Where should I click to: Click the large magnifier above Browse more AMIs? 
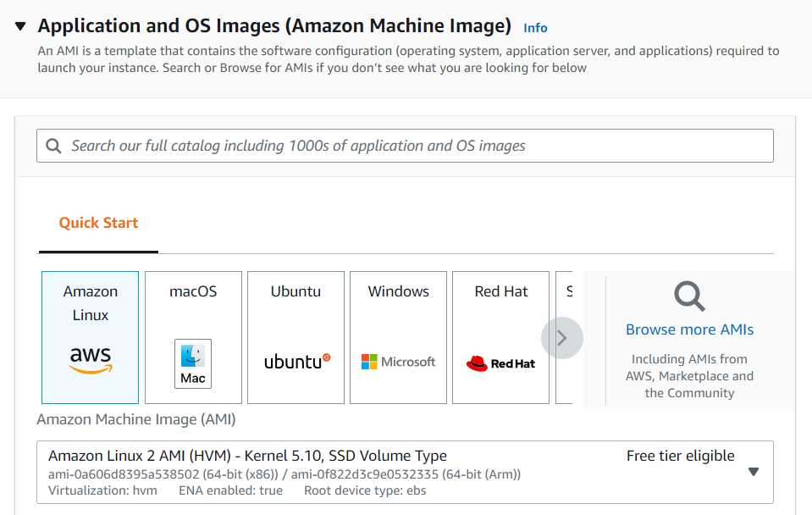coord(689,296)
